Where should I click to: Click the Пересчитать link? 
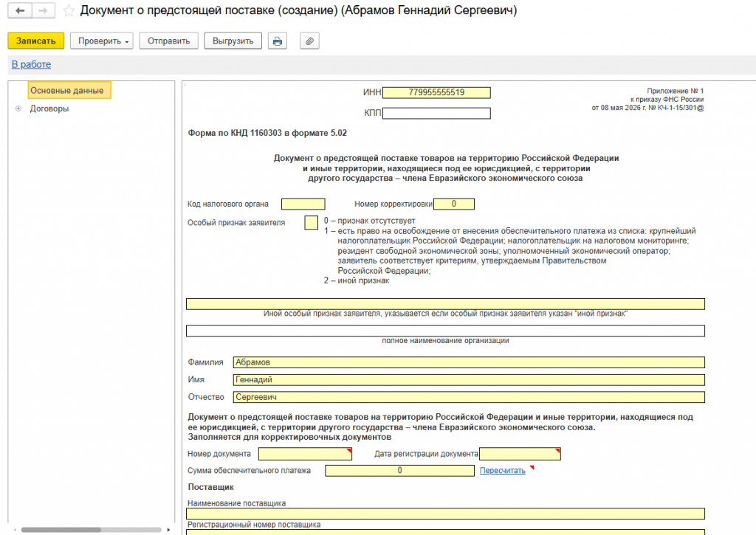tap(502, 470)
